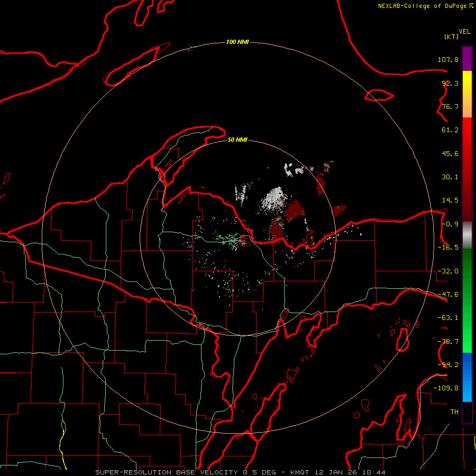Image resolution: width=476 pixels, height=476 pixels.
Task: Select the 76.7 legend value
Action: [x=450, y=106]
